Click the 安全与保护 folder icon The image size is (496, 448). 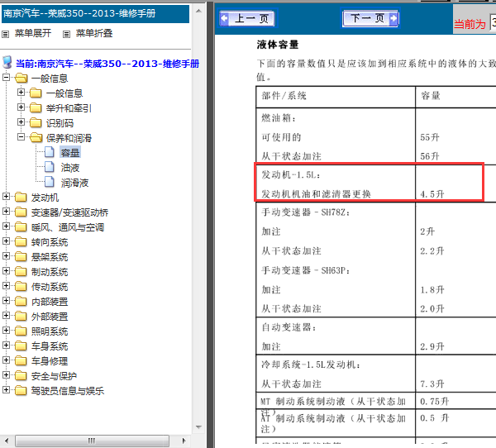click(21, 375)
